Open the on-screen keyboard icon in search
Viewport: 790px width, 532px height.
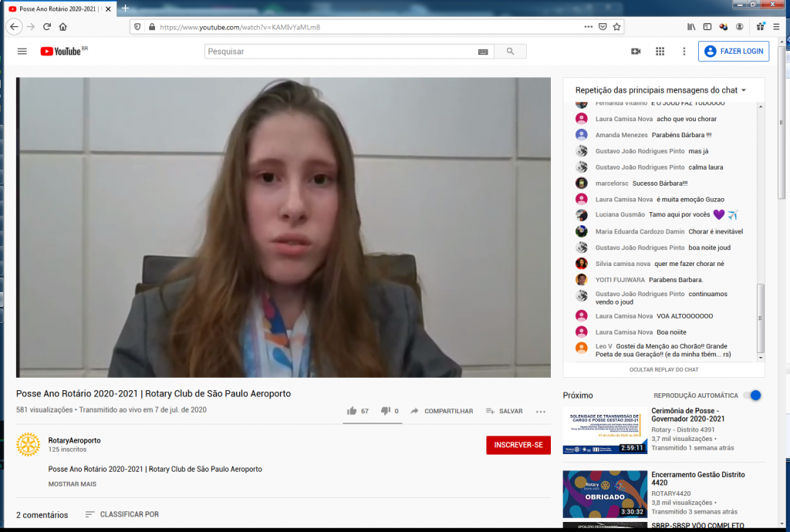[x=483, y=52]
